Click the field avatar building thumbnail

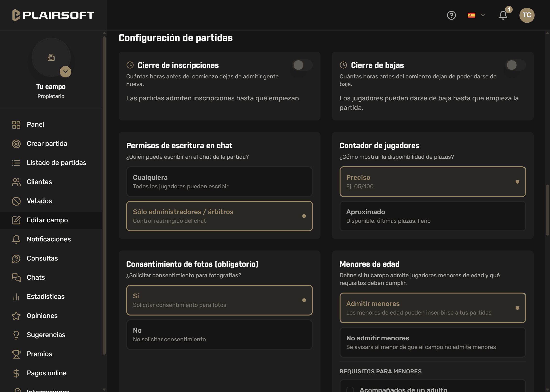point(51,57)
